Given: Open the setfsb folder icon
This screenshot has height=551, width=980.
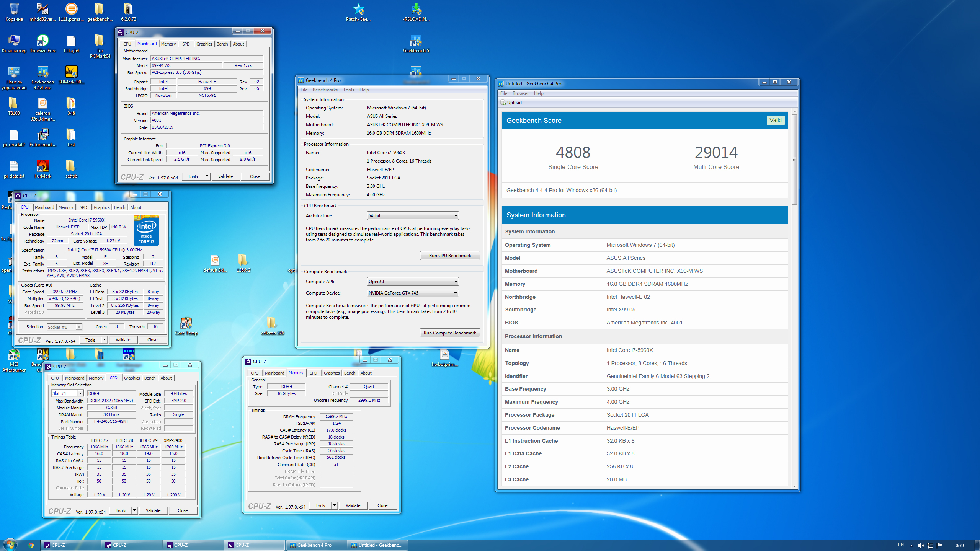Looking at the screenshot, I should point(71,169).
